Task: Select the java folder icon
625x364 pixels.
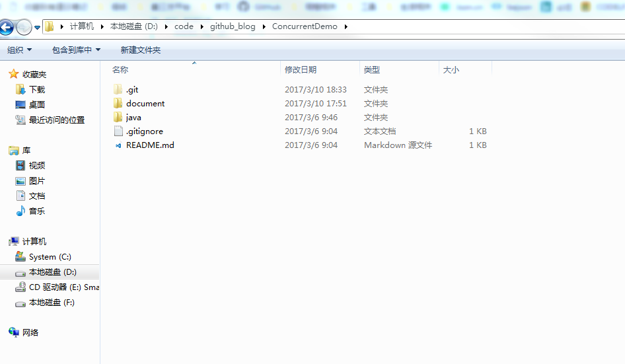Action: 118,118
